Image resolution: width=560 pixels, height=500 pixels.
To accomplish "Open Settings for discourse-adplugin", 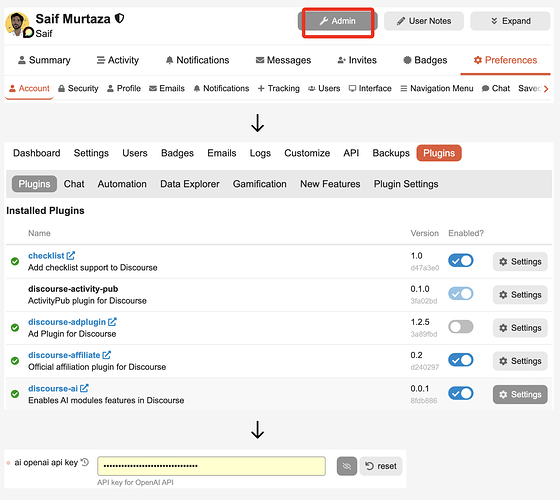I will tap(520, 328).
